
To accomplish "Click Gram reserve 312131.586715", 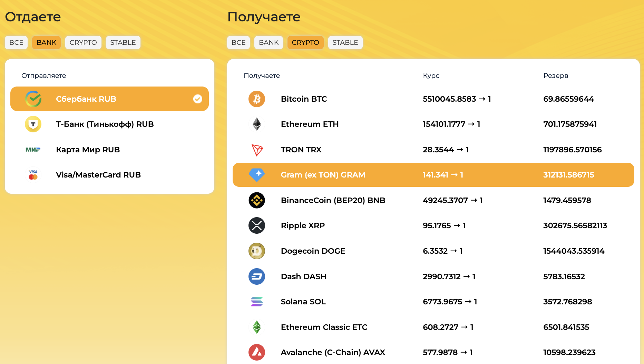I will pos(568,175).
